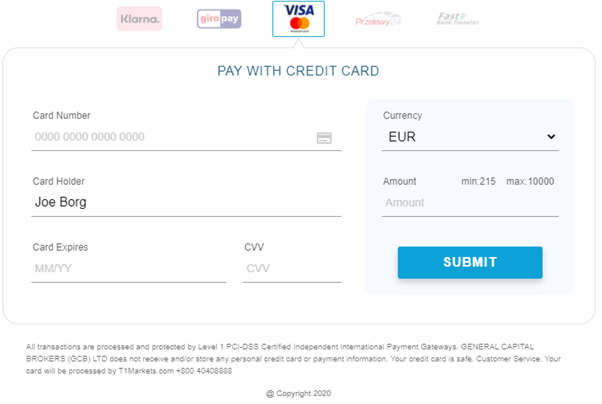Choose the giropay payment option

pyautogui.click(x=218, y=19)
